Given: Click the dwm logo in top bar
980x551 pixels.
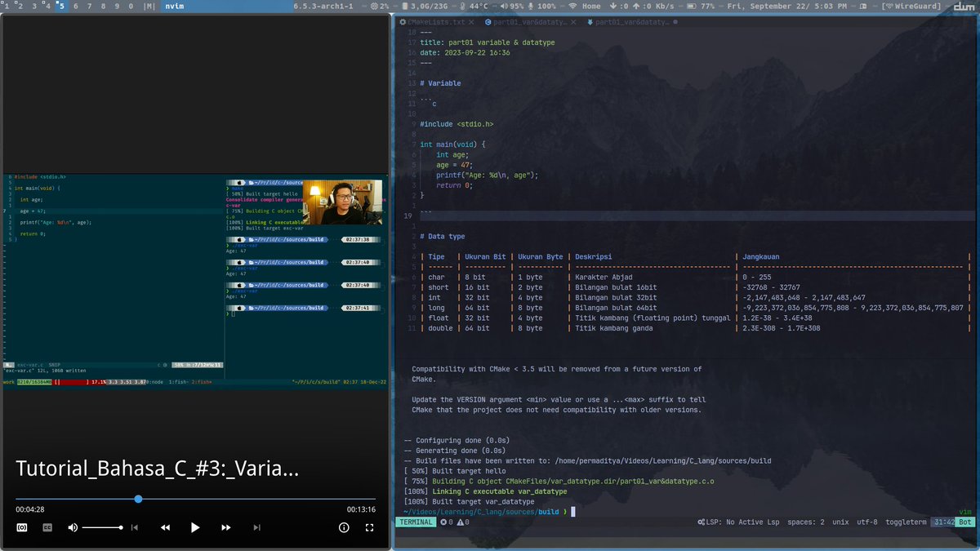Looking at the screenshot, I should (x=964, y=6).
